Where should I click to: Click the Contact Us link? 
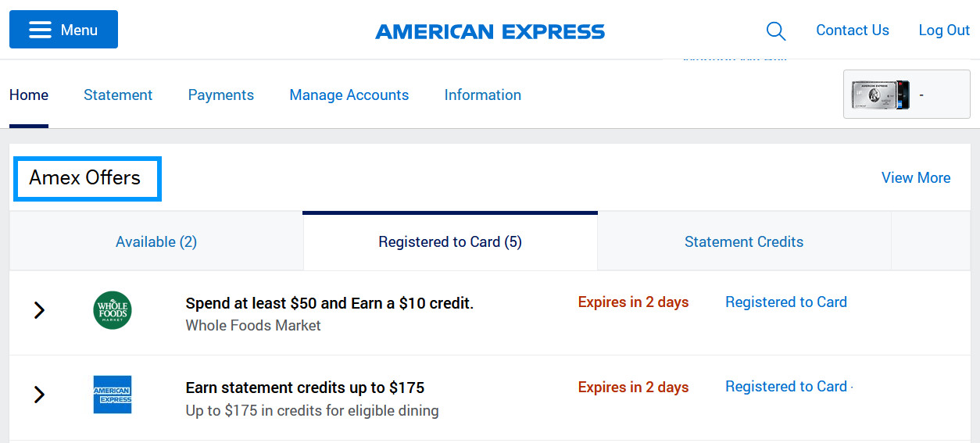point(853,30)
